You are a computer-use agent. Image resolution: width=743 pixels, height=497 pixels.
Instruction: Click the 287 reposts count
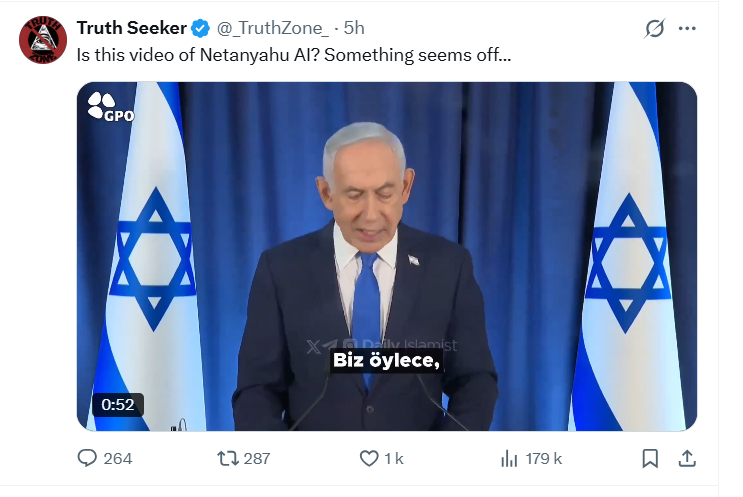tap(257, 459)
